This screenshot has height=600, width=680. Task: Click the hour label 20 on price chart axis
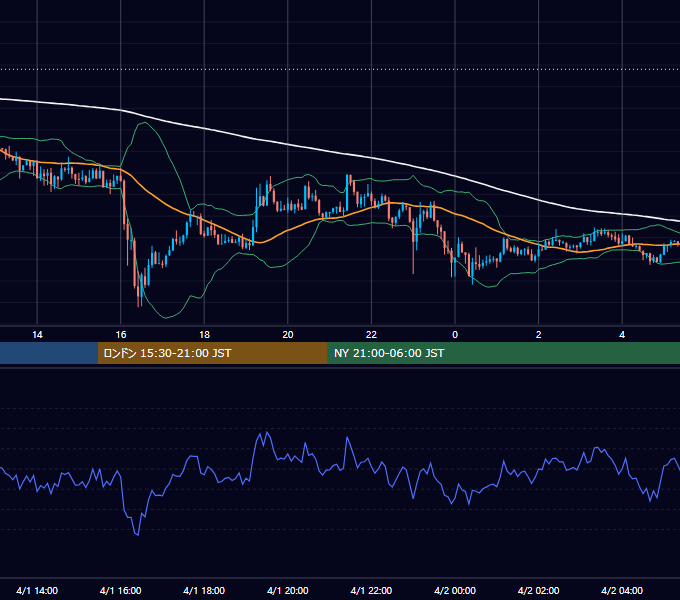click(288, 335)
